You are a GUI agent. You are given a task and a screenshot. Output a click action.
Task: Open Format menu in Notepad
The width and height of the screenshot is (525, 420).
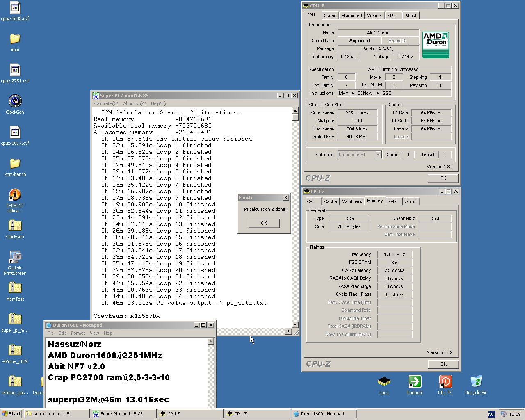pyautogui.click(x=78, y=333)
